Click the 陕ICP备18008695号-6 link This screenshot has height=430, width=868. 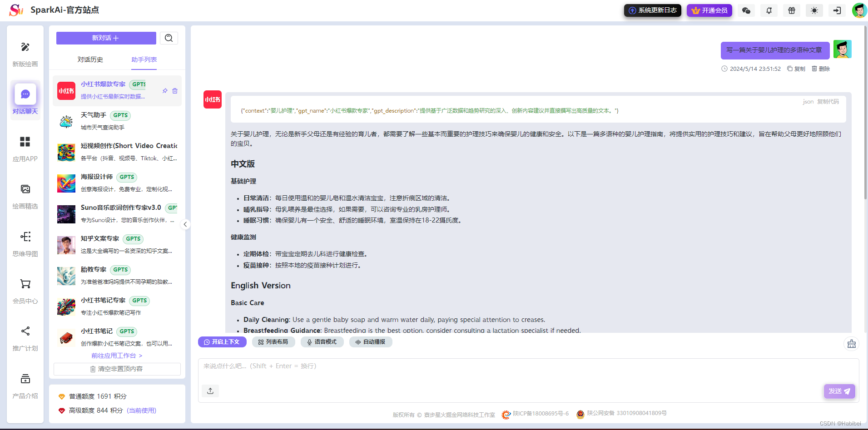[541, 414]
